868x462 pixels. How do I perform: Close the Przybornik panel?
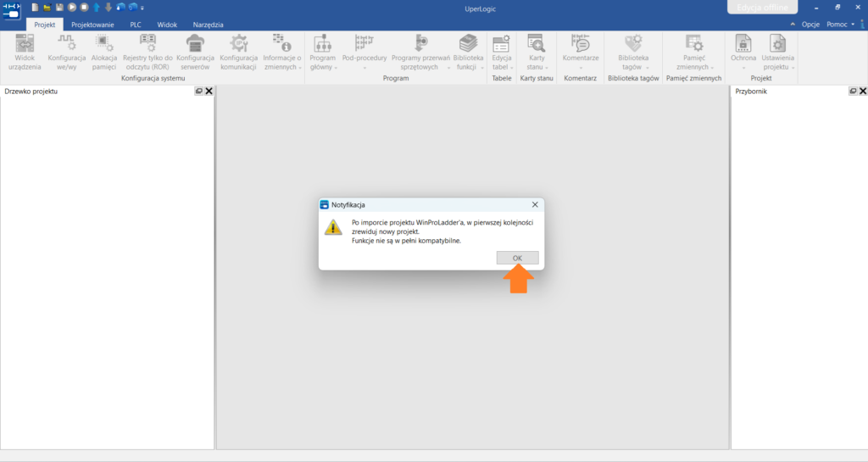(863, 92)
